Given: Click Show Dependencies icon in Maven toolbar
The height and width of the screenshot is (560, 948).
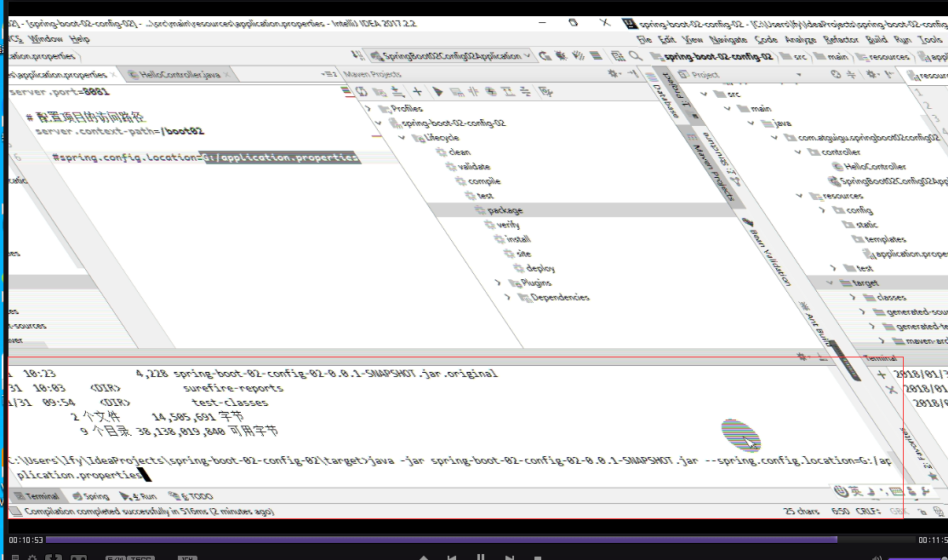Looking at the screenshot, I should [x=508, y=92].
